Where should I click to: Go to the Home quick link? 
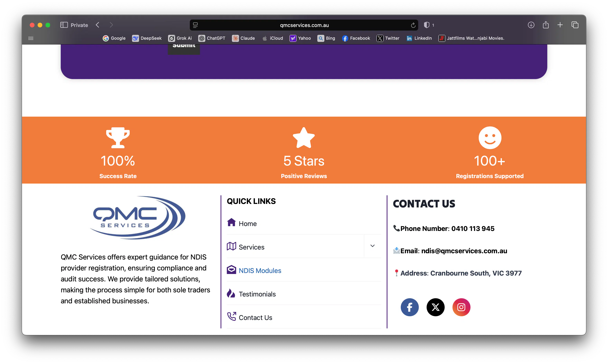coord(247,223)
